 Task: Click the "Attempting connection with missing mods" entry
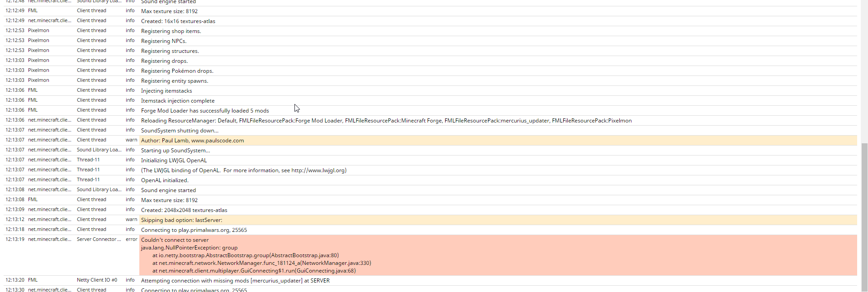235,281
